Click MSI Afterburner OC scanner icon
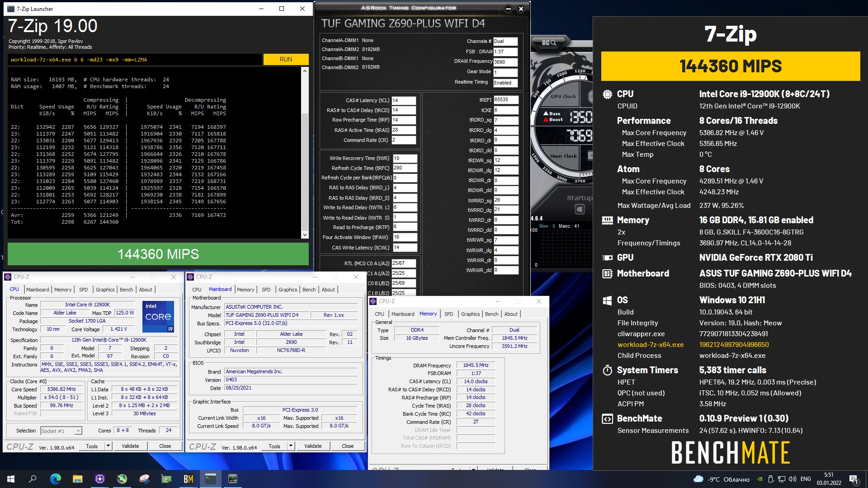 pos(549,42)
